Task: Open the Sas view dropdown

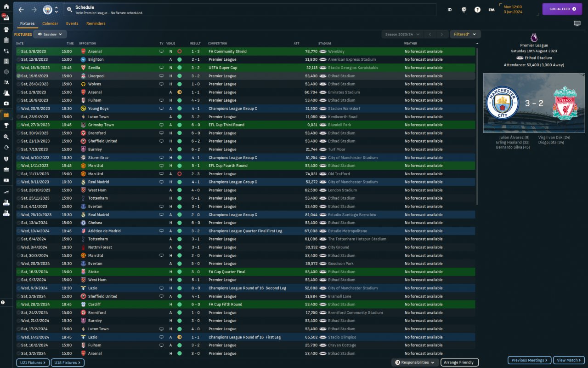Action: click(x=51, y=34)
